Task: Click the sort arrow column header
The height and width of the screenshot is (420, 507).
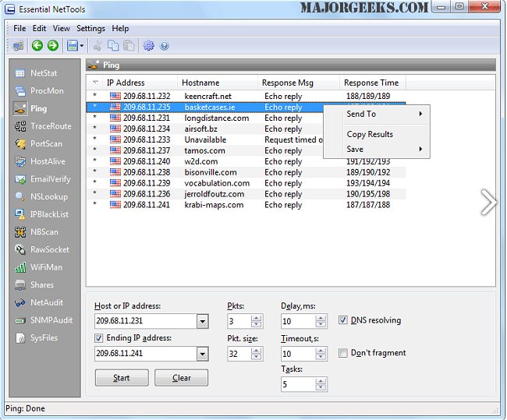Action: pyautogui.click(x=96, y=83)
